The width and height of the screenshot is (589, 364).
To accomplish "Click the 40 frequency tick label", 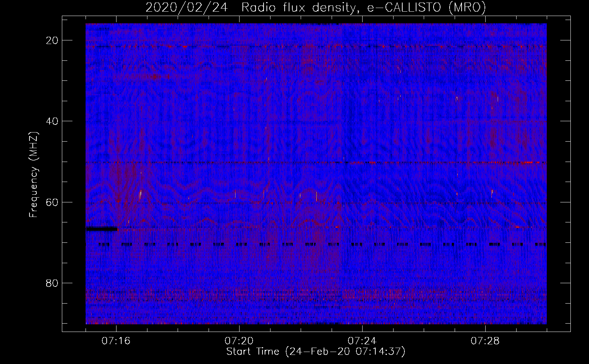I will point(52,121).
